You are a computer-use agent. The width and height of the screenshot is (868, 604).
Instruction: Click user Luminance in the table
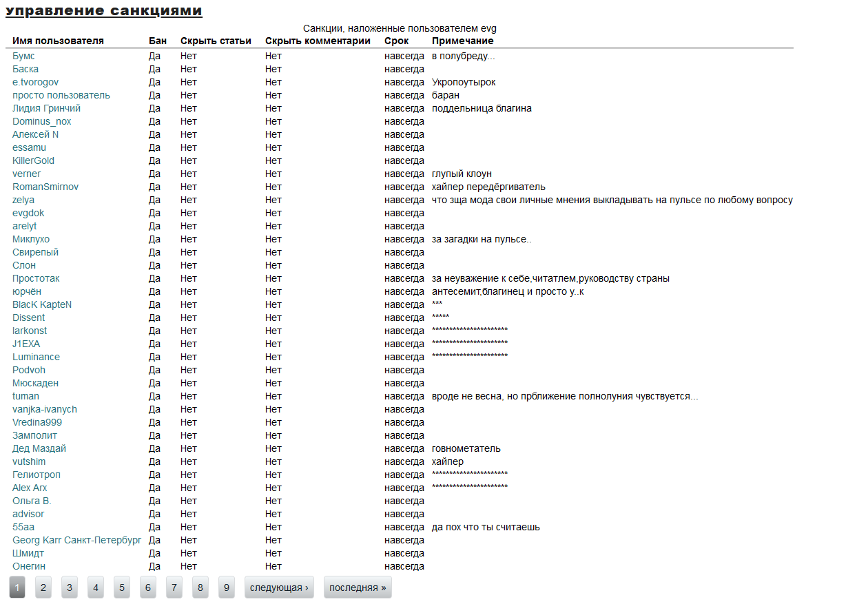(36, 357)
